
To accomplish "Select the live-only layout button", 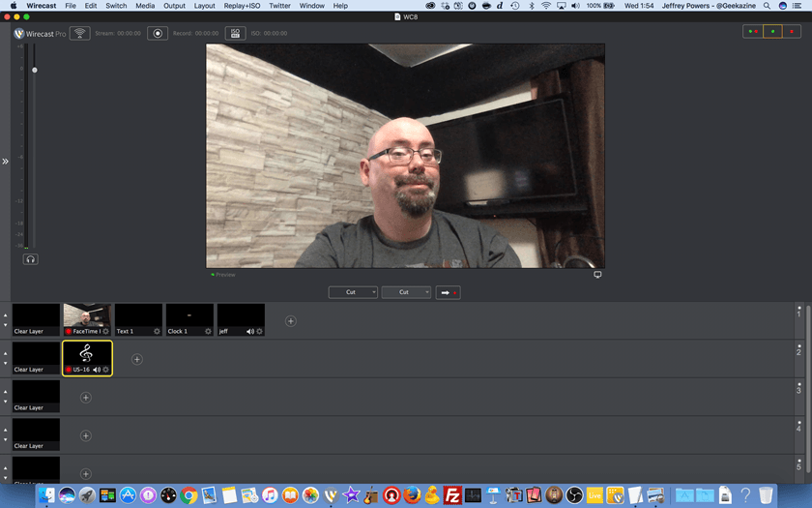I will [x=792, y=32].
